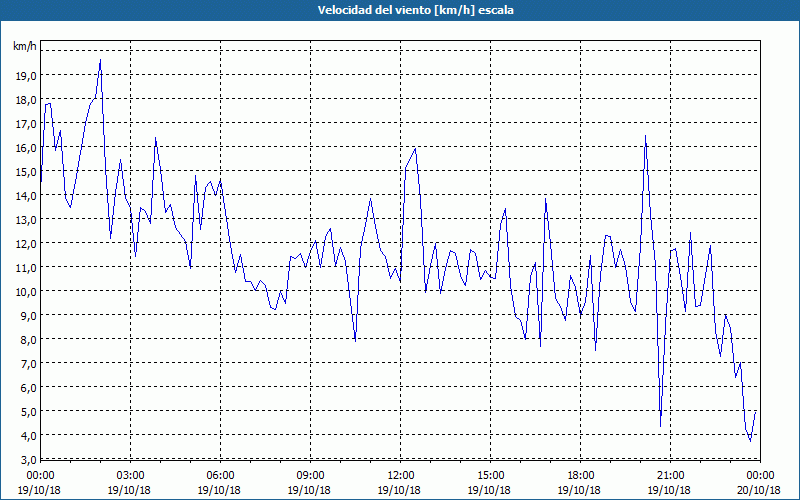
Task: Click the 11,0 y-axis label
Action: tap(27, 267)
